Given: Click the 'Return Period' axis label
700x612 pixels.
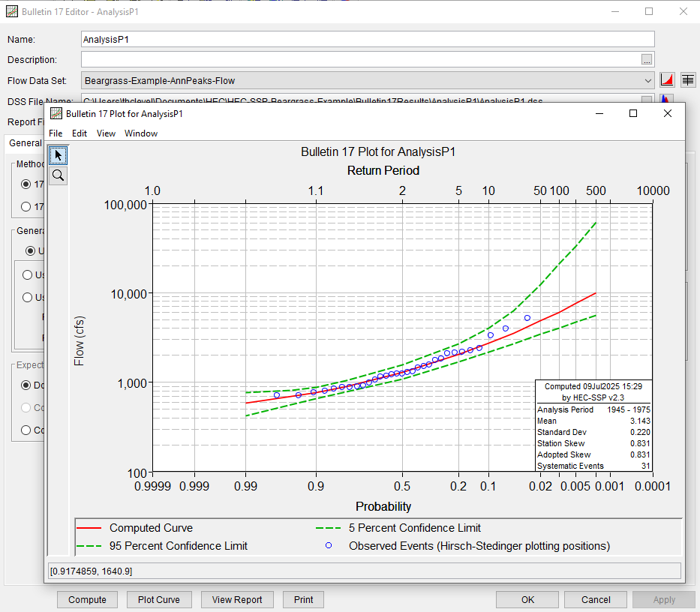Looking at the screenshot, I should tap(383, 170).
